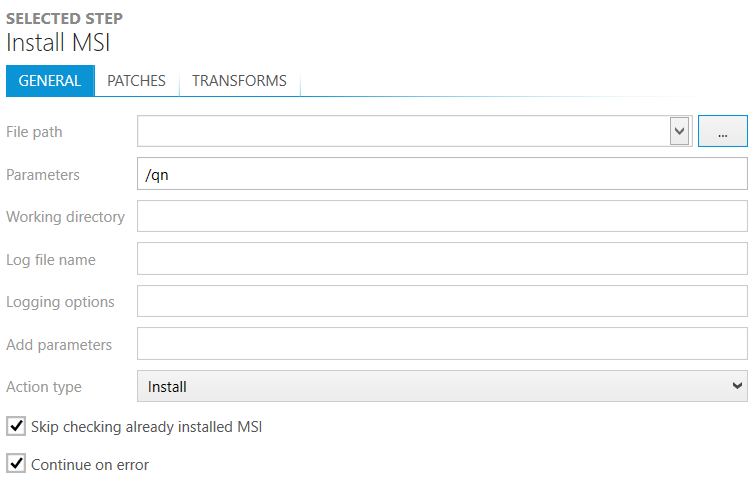Click the Working directory input field

[x=442, y=217]
